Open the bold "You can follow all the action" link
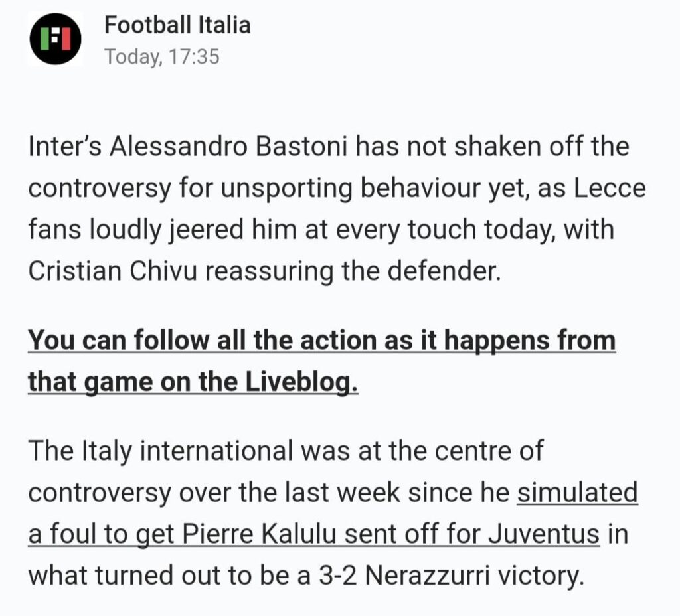Viewport: 680px width, 616px height. (321, 341)
